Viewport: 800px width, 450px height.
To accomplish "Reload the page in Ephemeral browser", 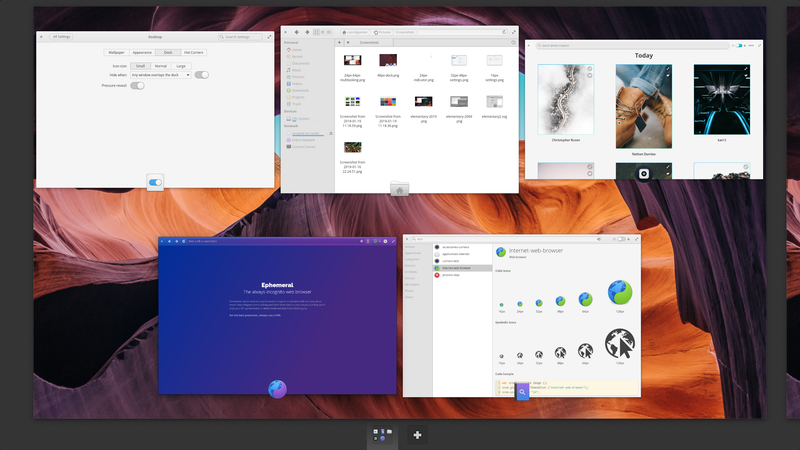I will click(x=184, y=241).
